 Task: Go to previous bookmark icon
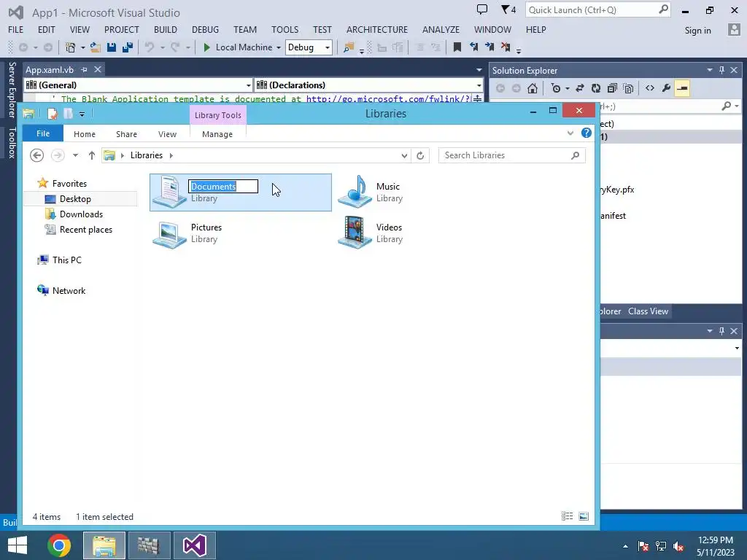click(x=473, y=47)
